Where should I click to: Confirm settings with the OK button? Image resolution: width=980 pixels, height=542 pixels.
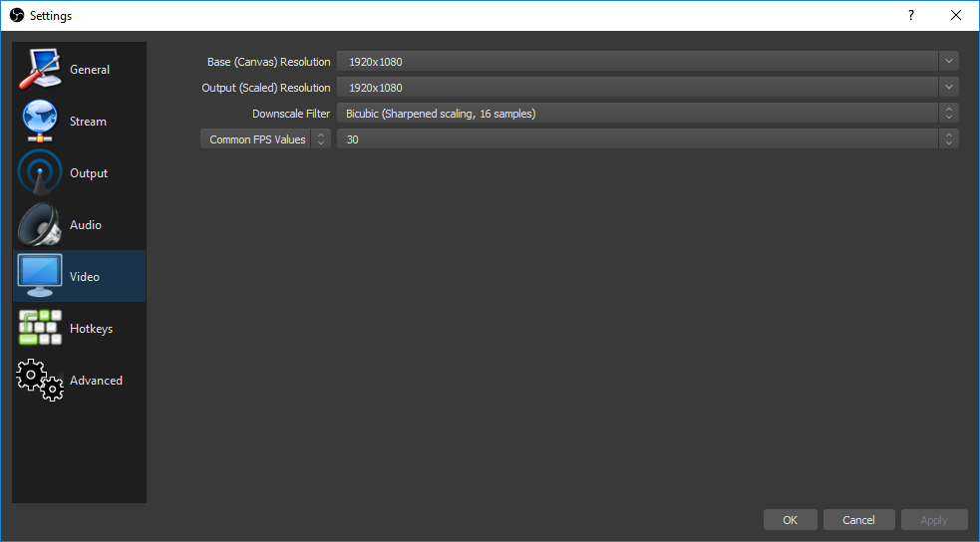(790, 519)
